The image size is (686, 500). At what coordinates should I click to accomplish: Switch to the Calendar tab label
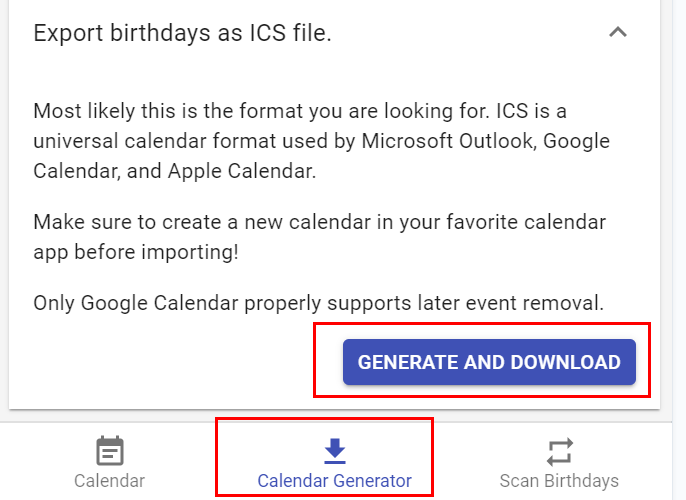pyautogui.click(x=109, y=481)
